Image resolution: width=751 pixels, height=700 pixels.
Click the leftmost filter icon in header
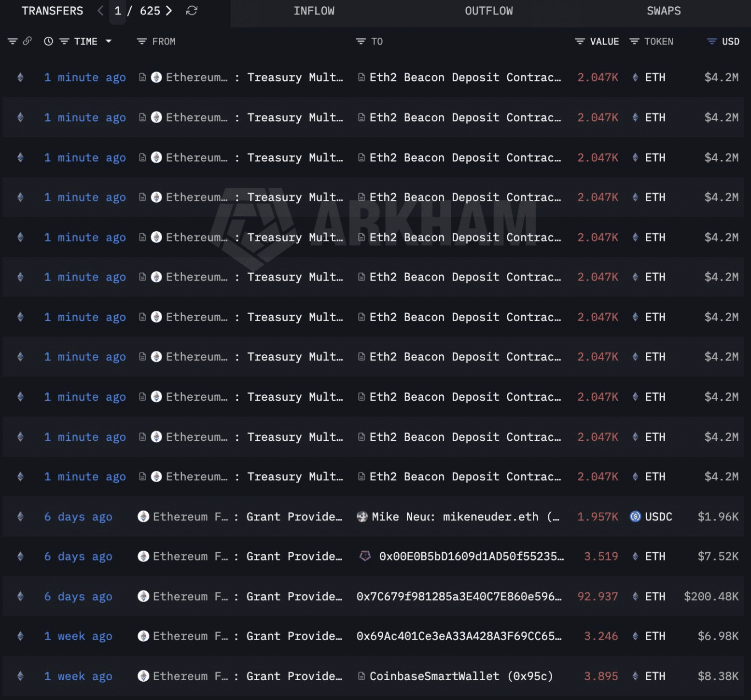pyautogui.click(x=13, y=42)
